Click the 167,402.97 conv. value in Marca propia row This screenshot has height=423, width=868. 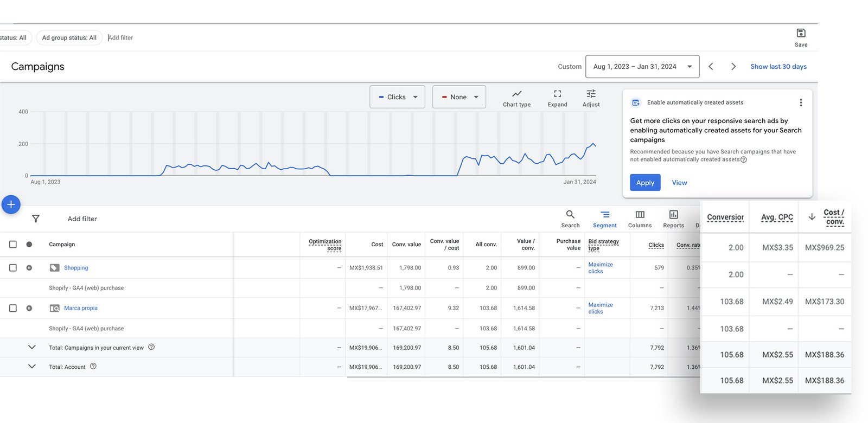[407, 308]
